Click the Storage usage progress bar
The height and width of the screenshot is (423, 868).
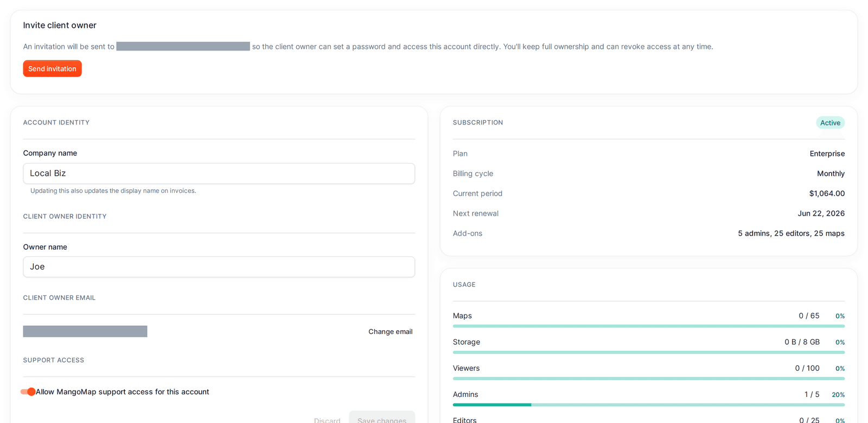[648, 352]
